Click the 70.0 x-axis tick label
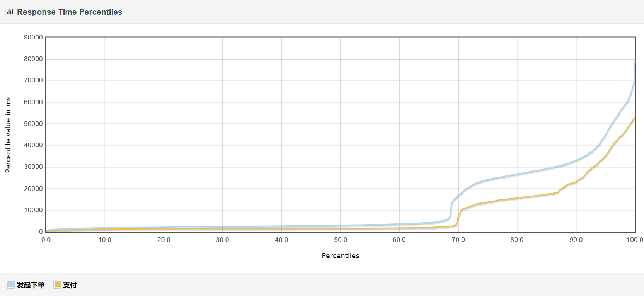Image resolution: width=644 pixels, height=296 pixels. click(x=458, y=240)
